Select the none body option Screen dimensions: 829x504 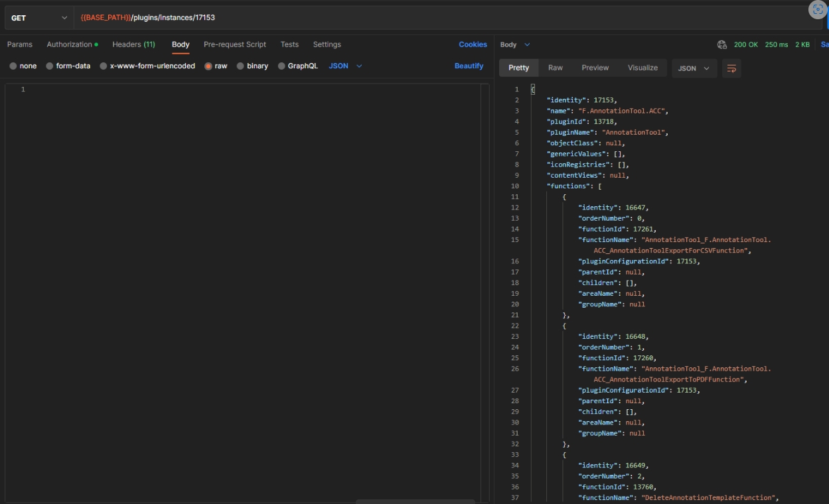(x=13, y=66)
